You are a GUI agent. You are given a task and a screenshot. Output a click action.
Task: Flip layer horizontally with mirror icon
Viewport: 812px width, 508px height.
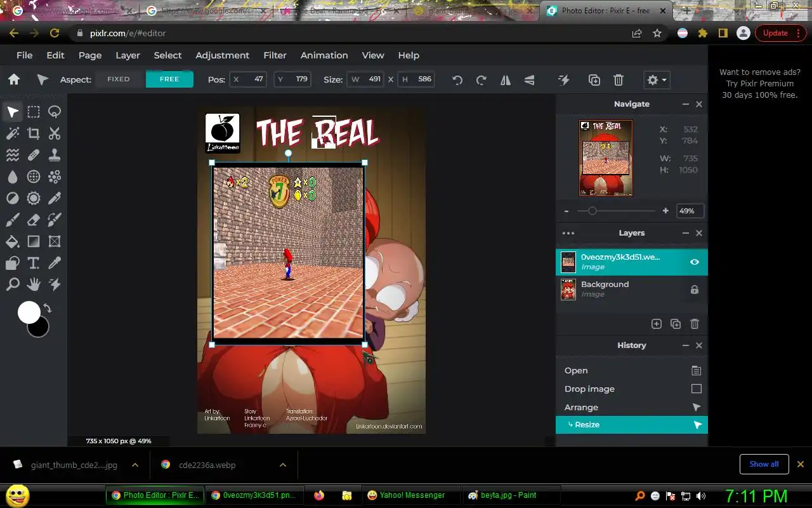click(506, 80)
